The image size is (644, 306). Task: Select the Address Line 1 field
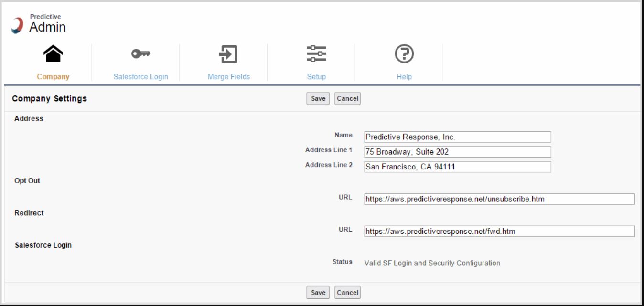[x=458, y=151]
